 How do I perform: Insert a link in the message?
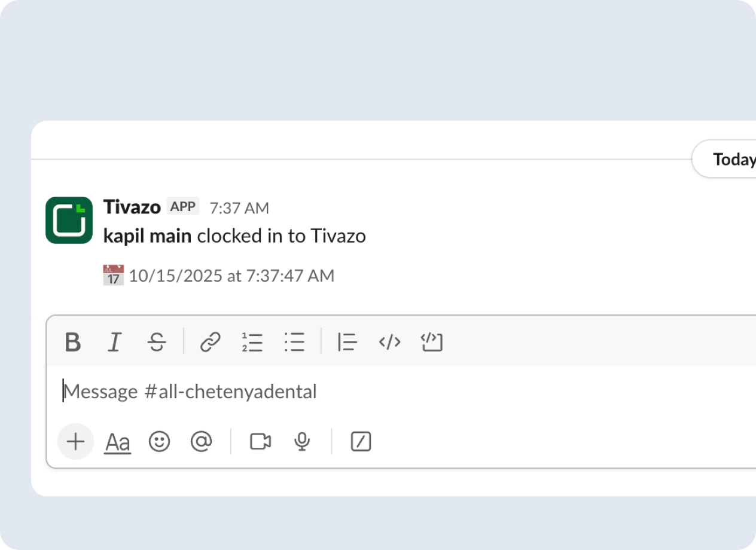(210, 343)
